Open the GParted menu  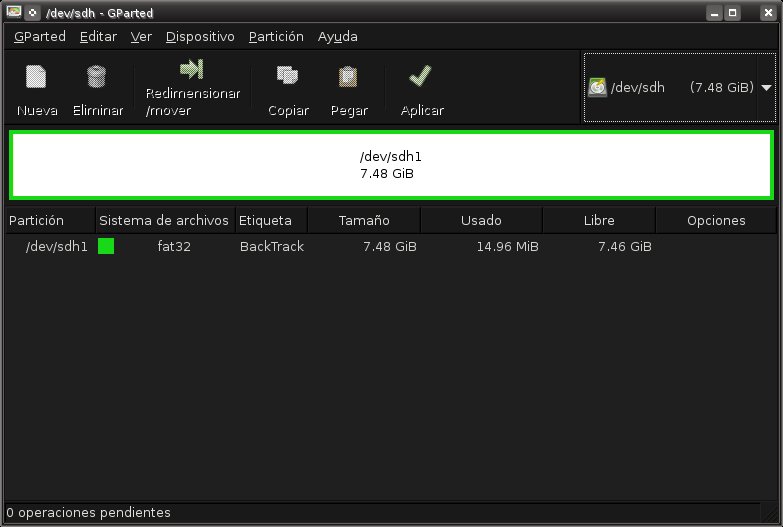40,36
